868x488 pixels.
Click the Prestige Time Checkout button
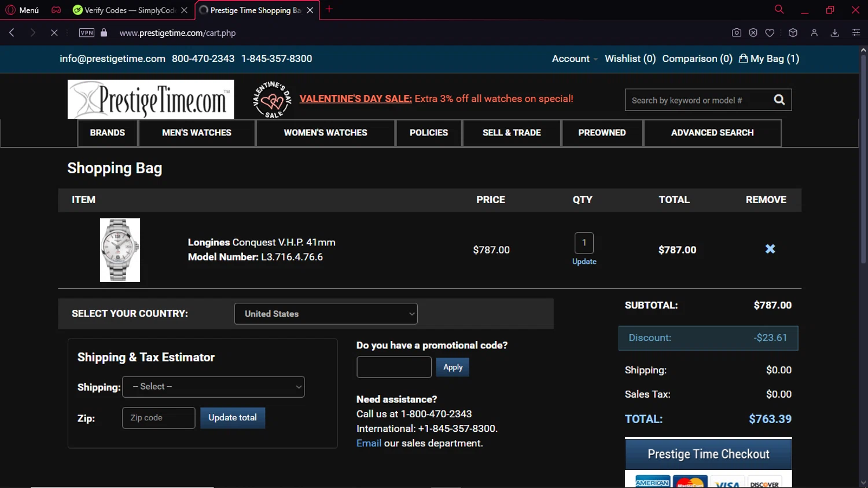pyautogui.click(x=708, y=454)
